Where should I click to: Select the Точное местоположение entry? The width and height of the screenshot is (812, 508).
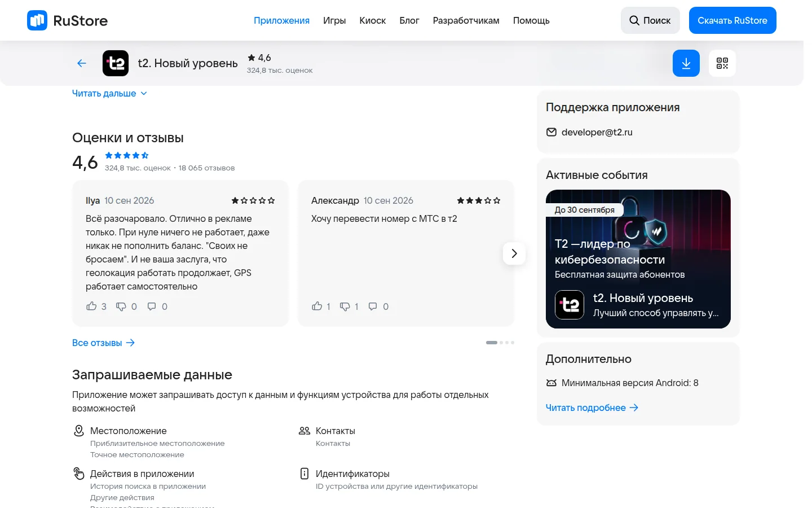(x=137, y=454)
